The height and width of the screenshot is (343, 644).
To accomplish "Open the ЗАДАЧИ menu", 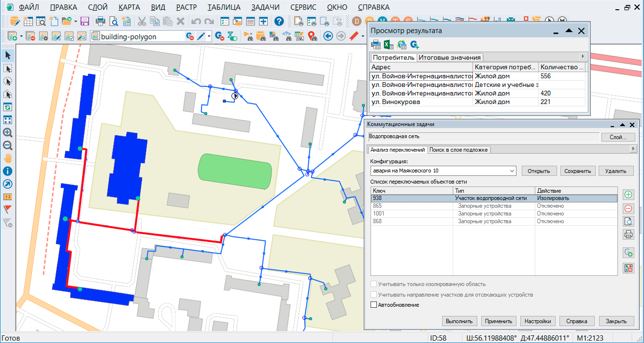I will [x=265, y=7].
